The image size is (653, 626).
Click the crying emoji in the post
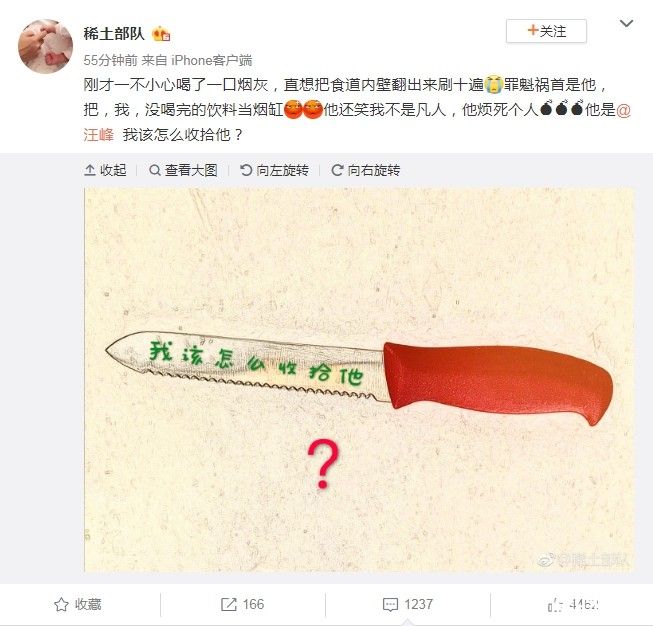[493, 85]
